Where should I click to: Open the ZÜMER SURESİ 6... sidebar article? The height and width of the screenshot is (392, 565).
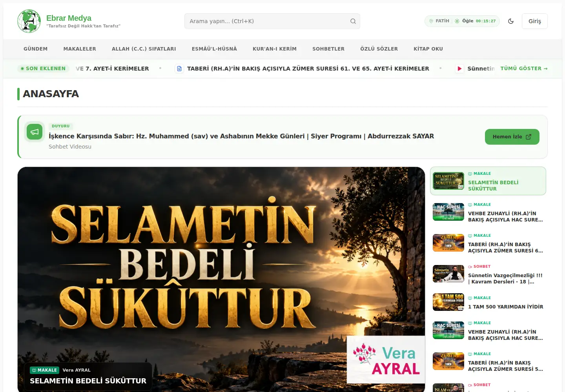[x=505, y=248]
